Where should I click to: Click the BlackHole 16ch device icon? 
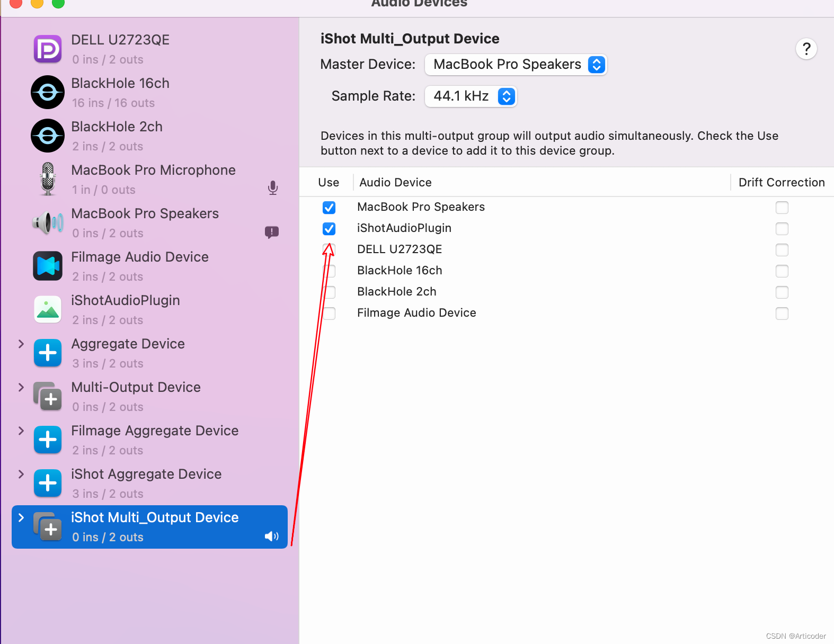click(48, 93)
